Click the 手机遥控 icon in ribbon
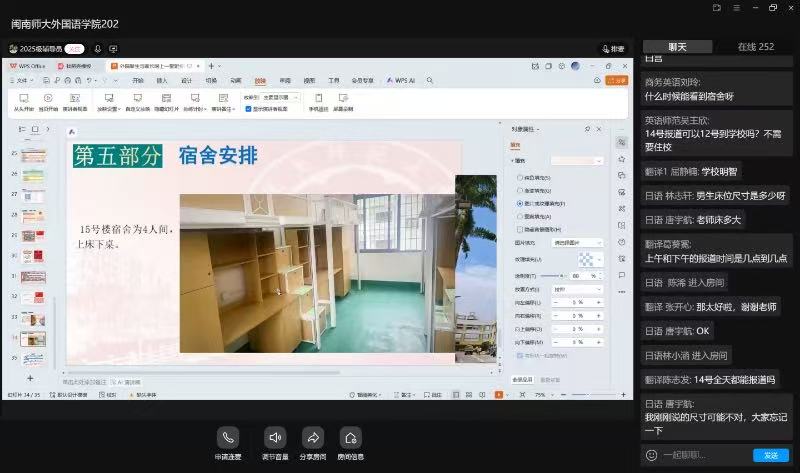The width and height of the screenshot is (800, 473). (x=318, y=99)
